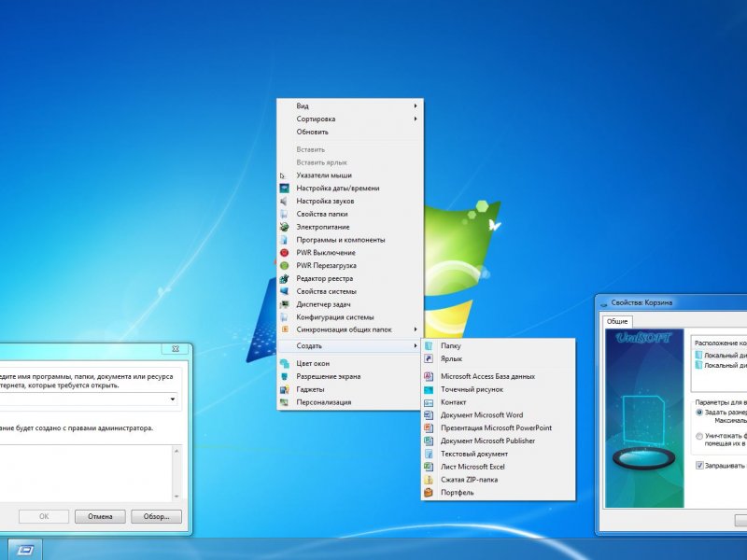
Task: Click the mouse cursor icon beside Указатели мыши
Action: click(283, 175)
